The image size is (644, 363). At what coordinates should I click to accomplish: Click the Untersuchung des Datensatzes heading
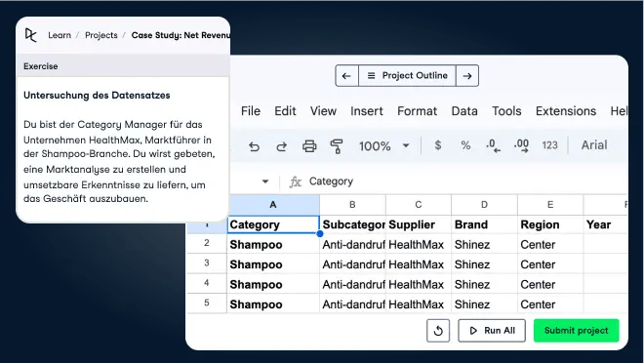pos(97,96)
